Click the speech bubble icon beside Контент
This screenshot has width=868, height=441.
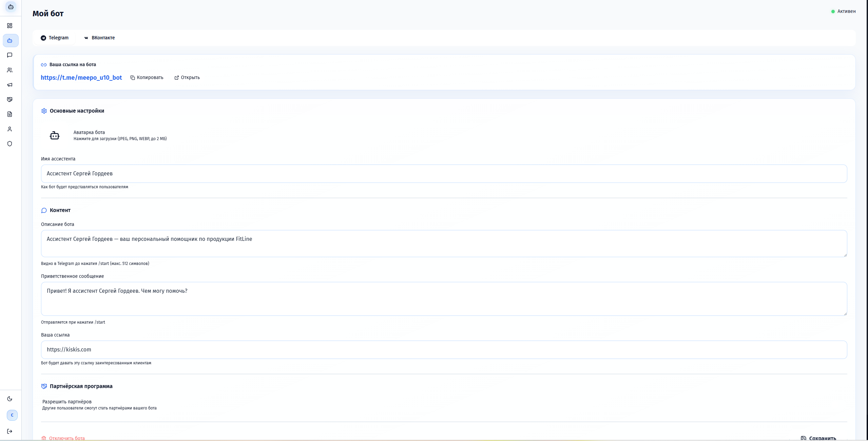pyautogui.click(x=44, y=210)
